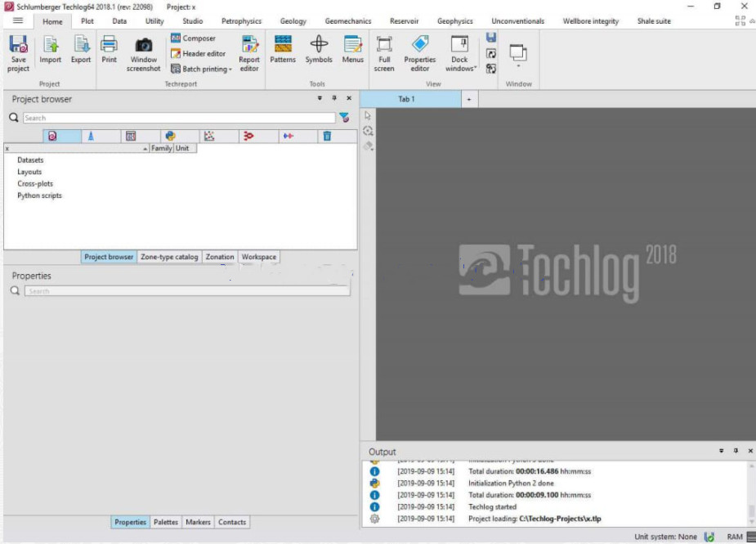
Task: Select the blue-red arrows view icon
Action: pos(289,136)
